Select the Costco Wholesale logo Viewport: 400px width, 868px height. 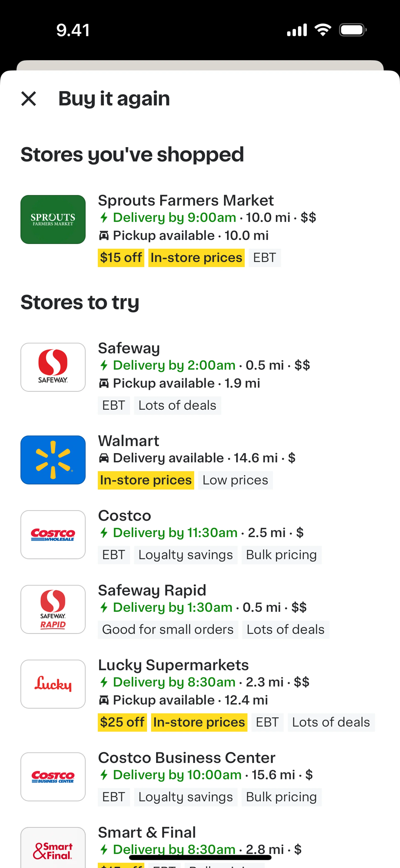click(53, 534)
